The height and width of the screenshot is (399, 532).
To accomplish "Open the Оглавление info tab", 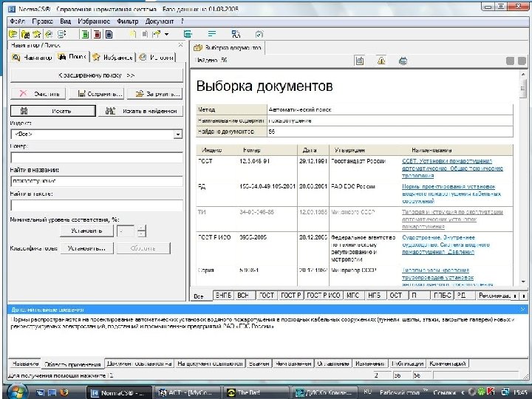I will [332, 364].
